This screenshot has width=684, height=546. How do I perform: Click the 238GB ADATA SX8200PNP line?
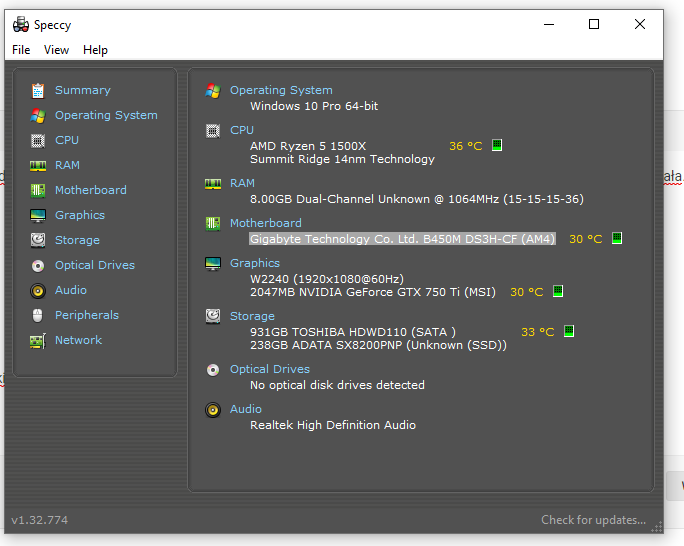378,345
